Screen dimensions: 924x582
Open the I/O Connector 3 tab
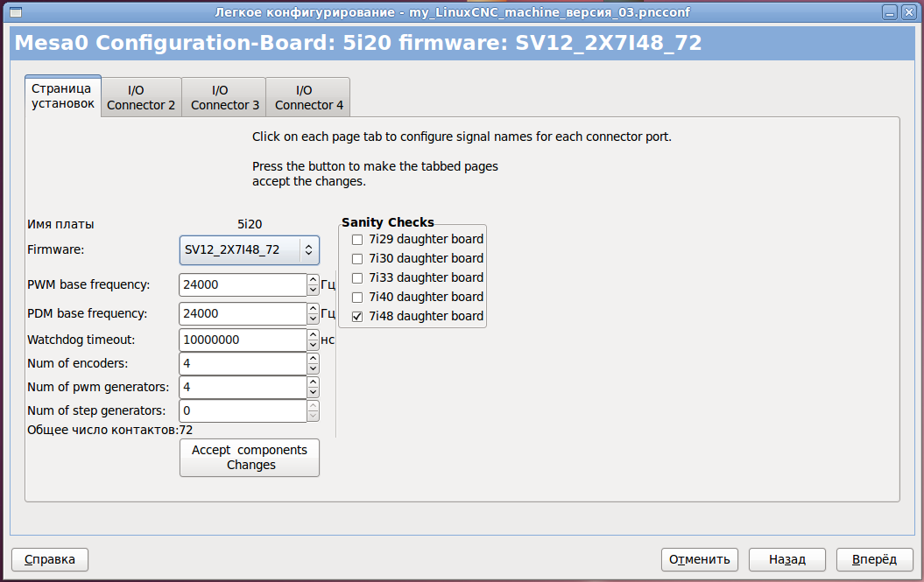[224, 97]
